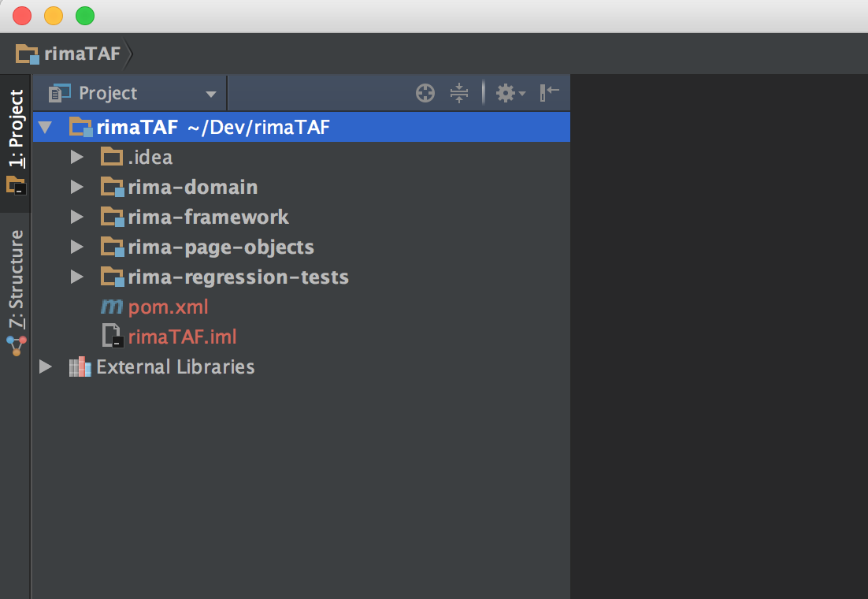Expand the rima-regression-tests folder
This screenshot has width=868, height=599.
tap(76, 277)
